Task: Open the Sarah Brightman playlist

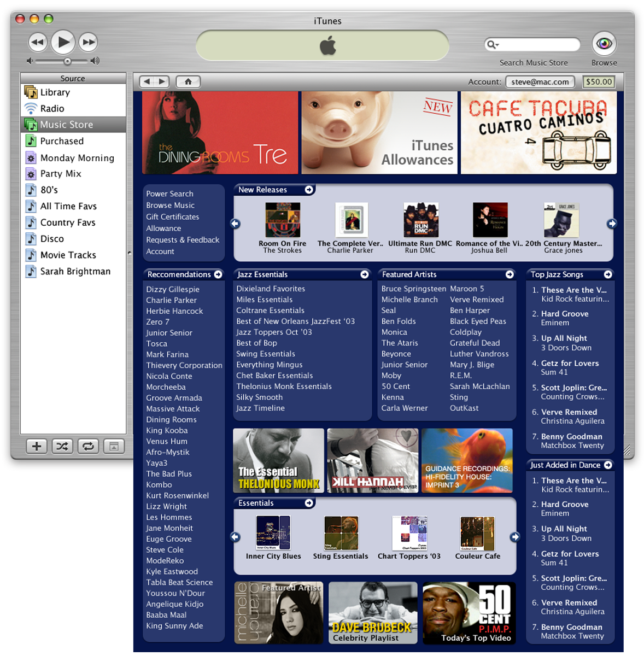Action: [73, 271]
